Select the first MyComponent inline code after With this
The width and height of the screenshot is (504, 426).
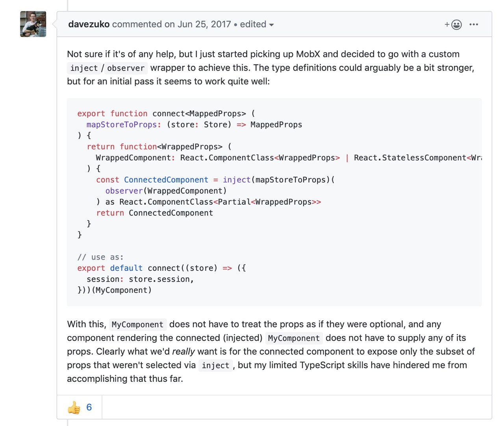137,324
